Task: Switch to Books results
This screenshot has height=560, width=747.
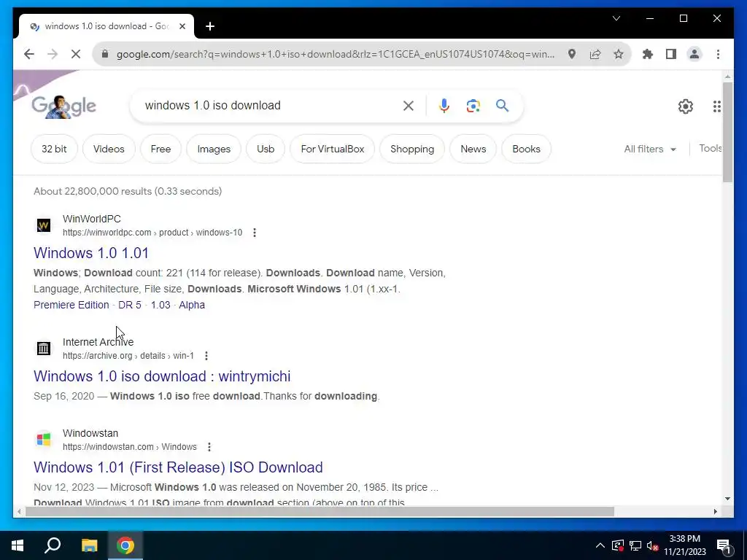Action: [527, 149]
